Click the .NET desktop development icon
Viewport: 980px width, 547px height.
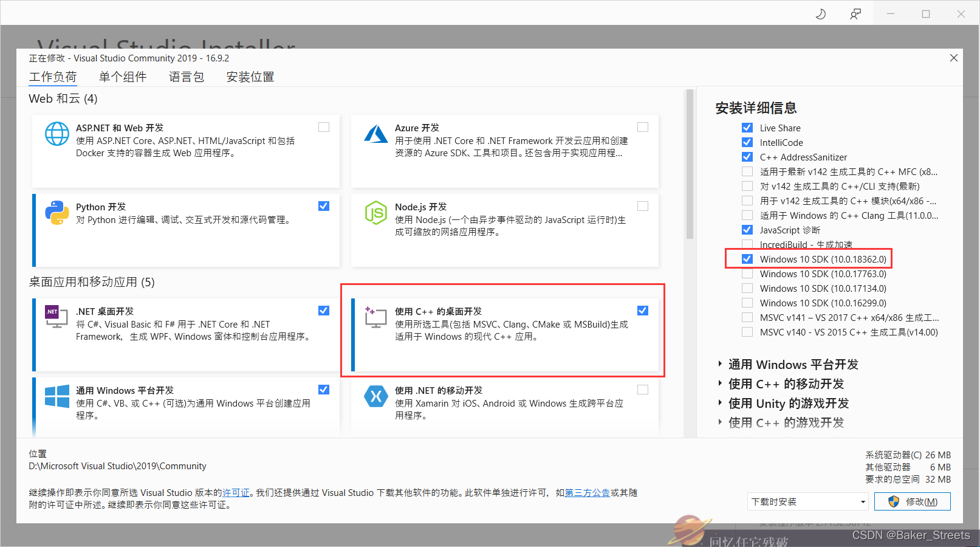coord(57,317)
